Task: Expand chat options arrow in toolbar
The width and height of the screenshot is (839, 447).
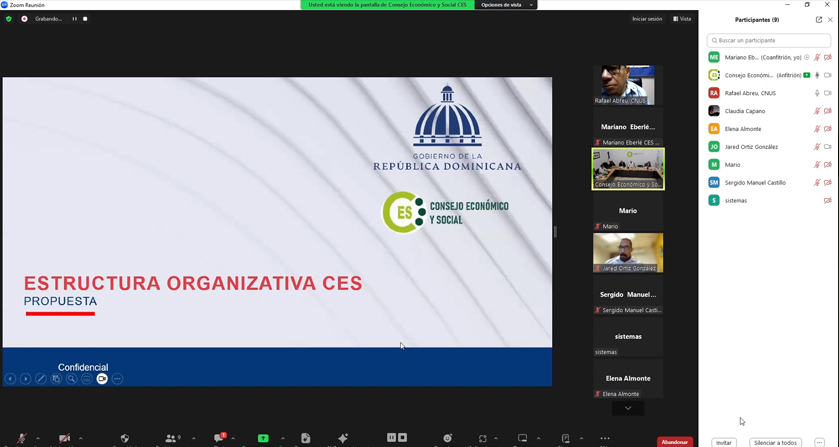Action: click(233, 438)
